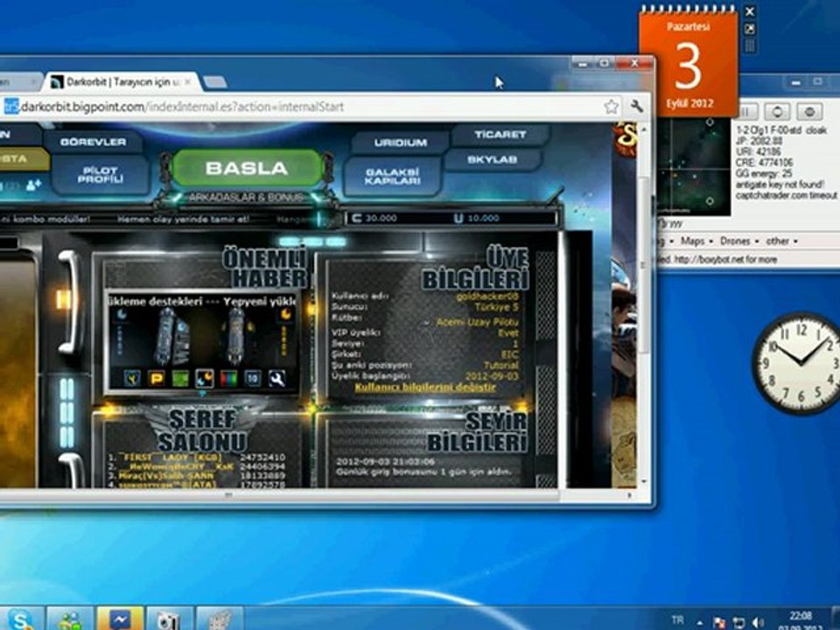The height and width of the screenshot is (630, 840).
Task: Toggle calendar gadget larger size button
Action: pos(750,29)
